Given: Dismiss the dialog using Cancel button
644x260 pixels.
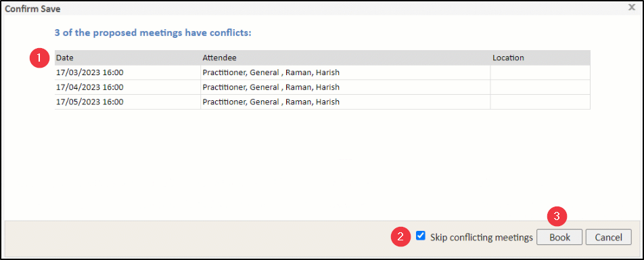Looking at the screenshot, I should tap(608, 238).
